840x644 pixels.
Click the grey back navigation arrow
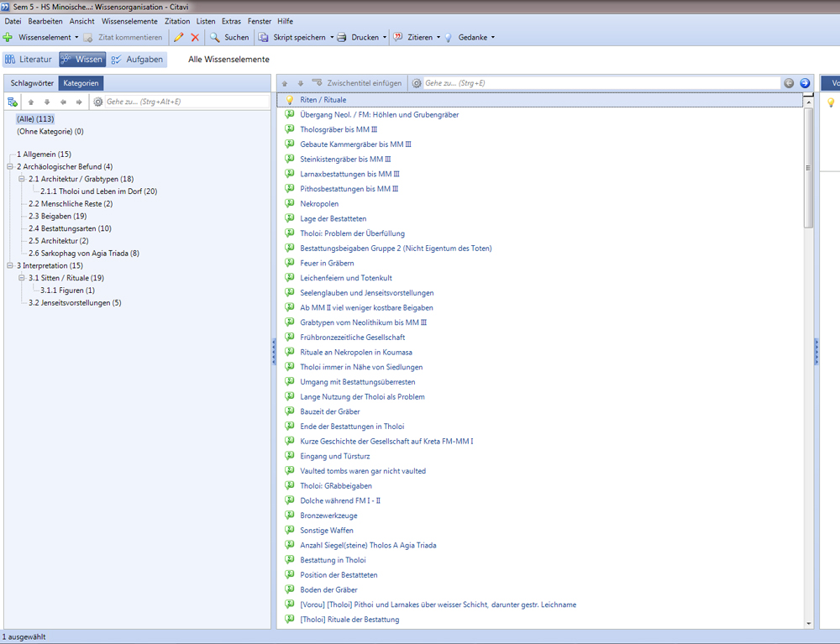tap(789, 83)
